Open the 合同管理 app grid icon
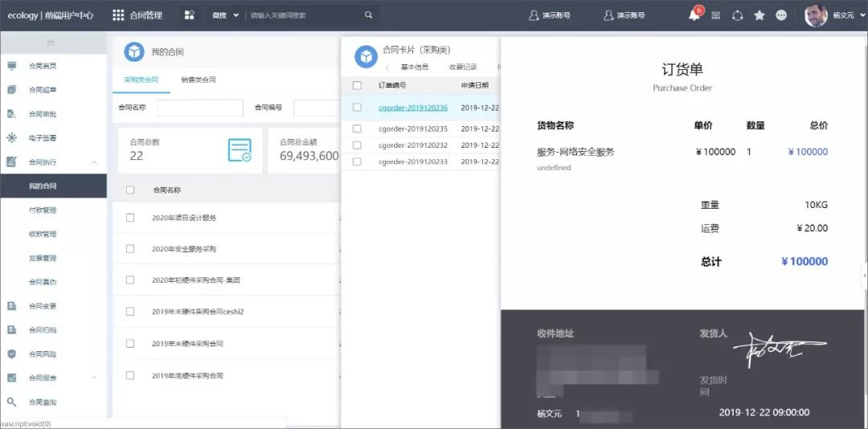Viewport: 868px width, 429px height. [118, 15]
